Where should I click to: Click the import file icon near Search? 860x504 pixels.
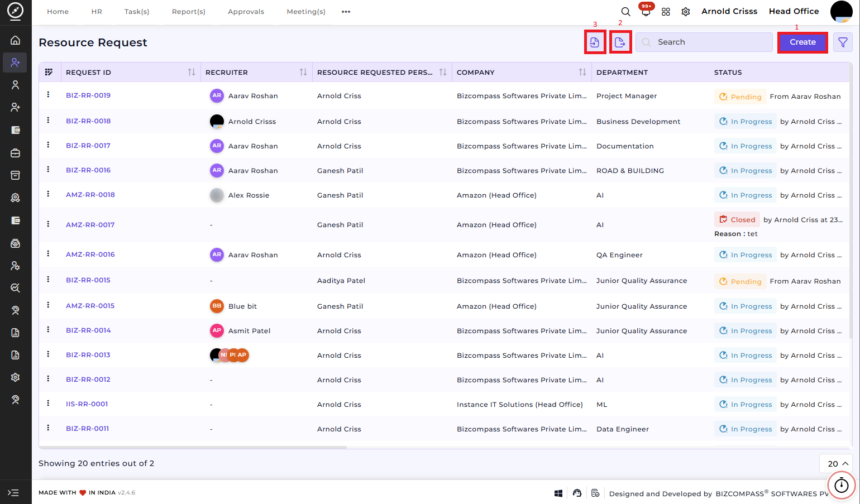[x=595, y=42]
